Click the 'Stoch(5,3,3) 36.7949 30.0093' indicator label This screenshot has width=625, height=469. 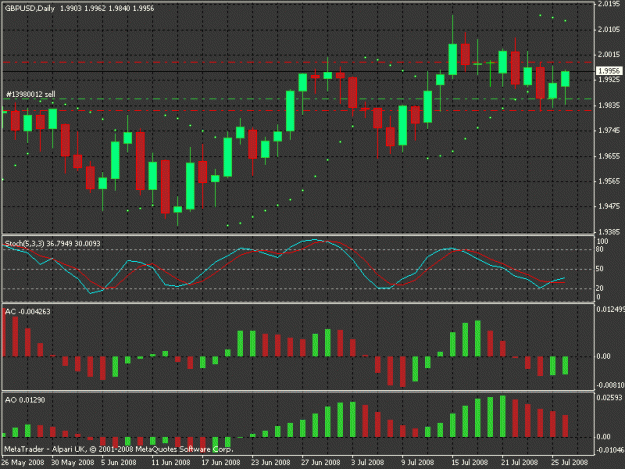tap(52, 243)
